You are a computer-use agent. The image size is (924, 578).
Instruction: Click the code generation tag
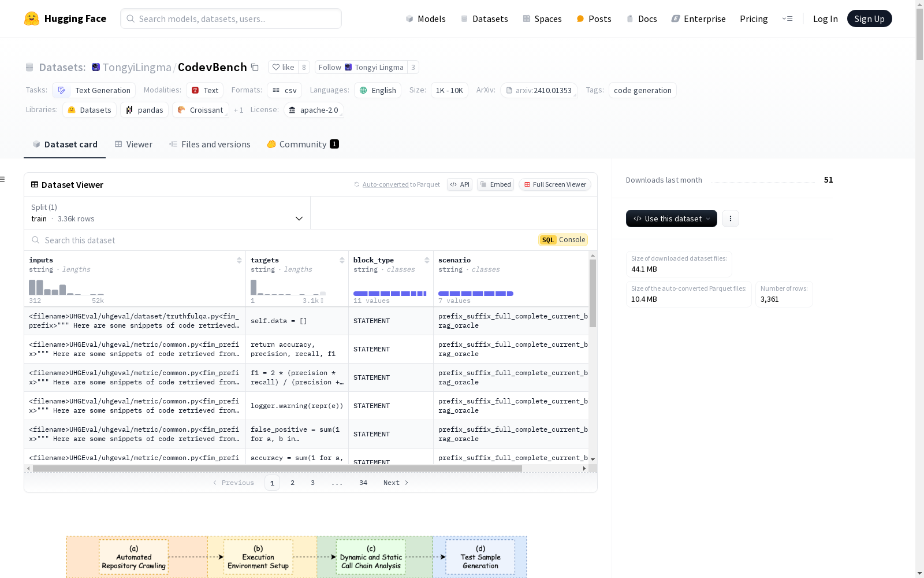pyautogui.click(x=643, y=90)
